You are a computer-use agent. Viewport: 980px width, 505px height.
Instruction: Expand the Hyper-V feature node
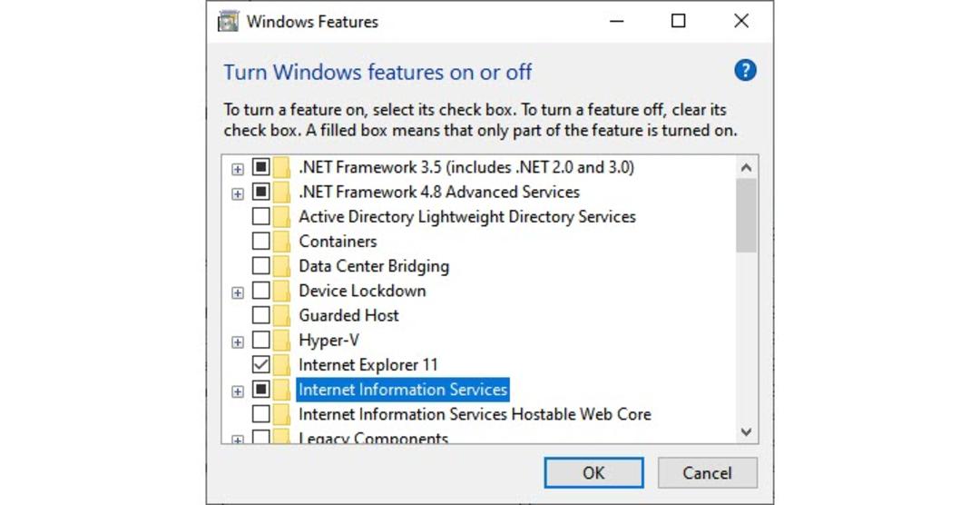[x=238, y=342]
